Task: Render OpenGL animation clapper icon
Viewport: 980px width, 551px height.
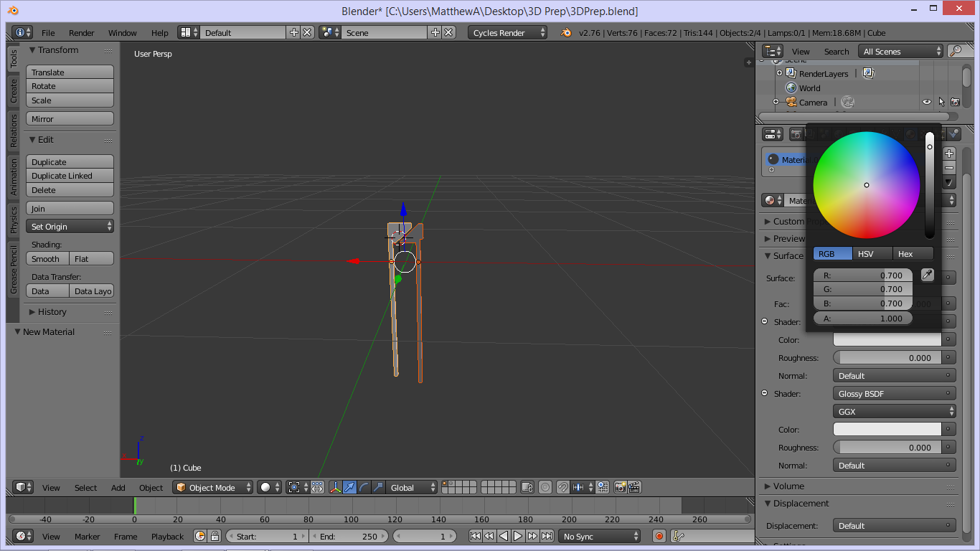Action: tap(634, 487)
